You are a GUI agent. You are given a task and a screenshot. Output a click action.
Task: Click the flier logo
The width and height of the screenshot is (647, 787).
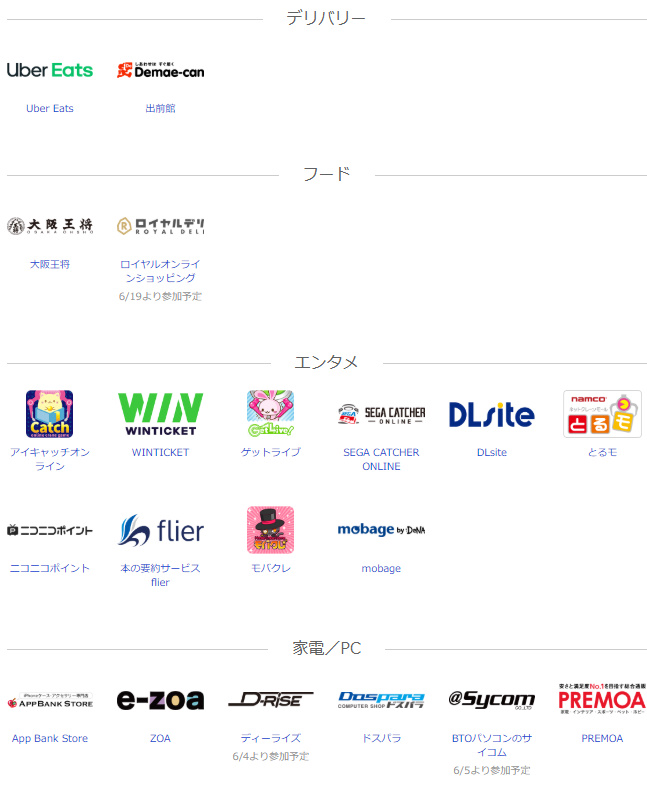[x=160, y=530]
